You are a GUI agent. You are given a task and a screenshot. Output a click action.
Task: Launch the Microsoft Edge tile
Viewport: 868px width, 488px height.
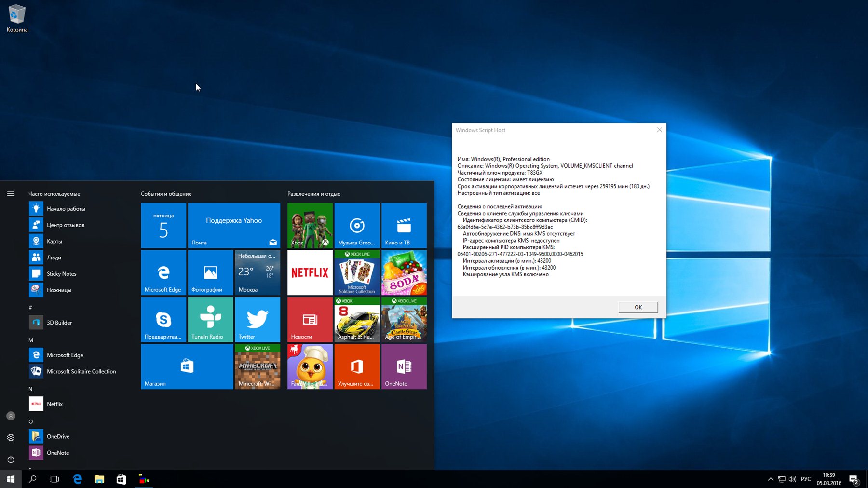click(163, 272)
